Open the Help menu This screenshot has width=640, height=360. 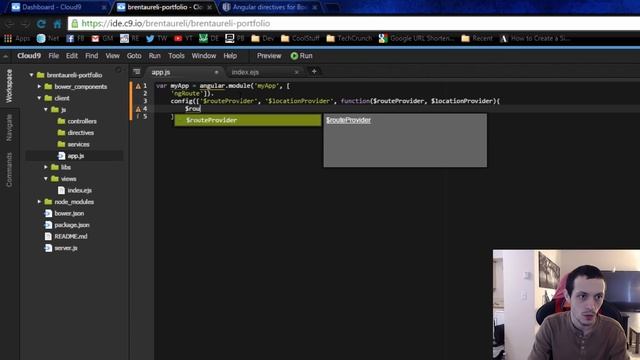coord(230,56)
